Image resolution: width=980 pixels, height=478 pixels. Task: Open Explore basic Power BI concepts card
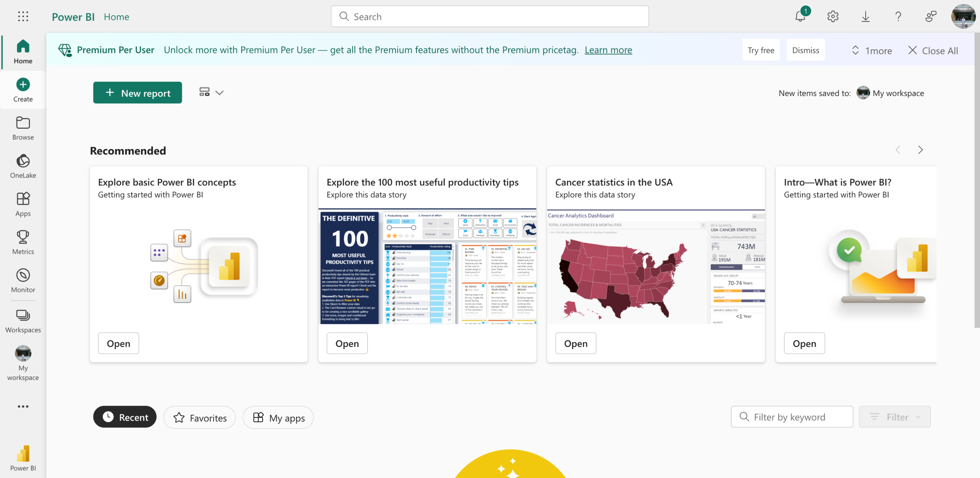(118, 343)
